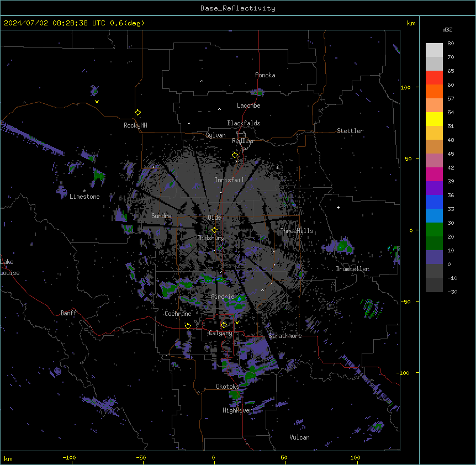Image resolution: width=476 pixels, height=465 pixels.
Task: Click the Lacombe town label
Action: click(x=248, y=105)
